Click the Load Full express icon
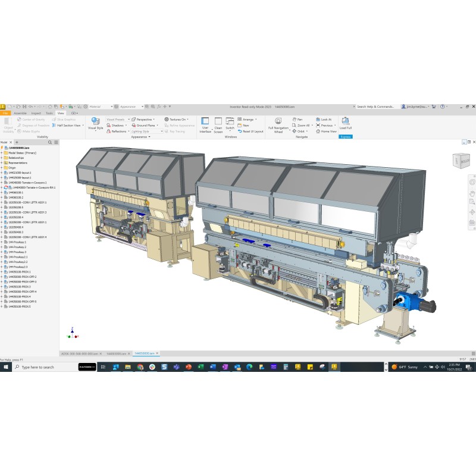 [x=345, y=123]
